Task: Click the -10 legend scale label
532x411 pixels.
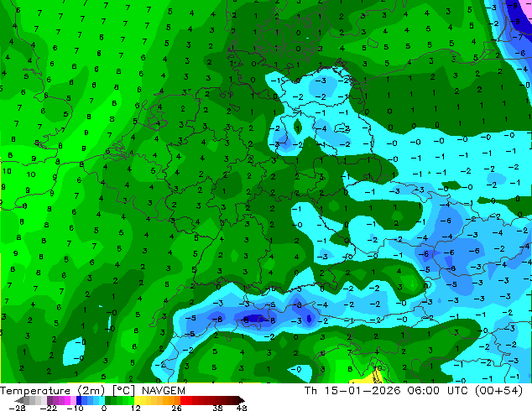Action: tap(75, 408)
